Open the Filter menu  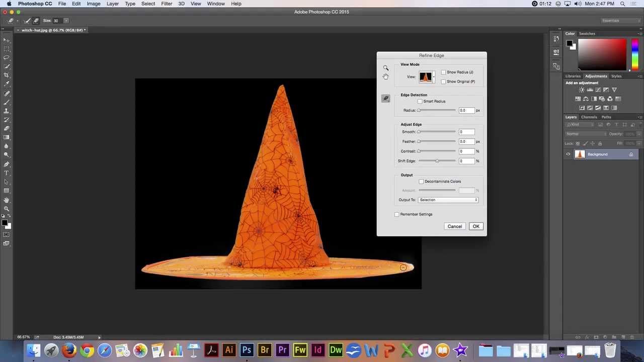pos(167,4)
